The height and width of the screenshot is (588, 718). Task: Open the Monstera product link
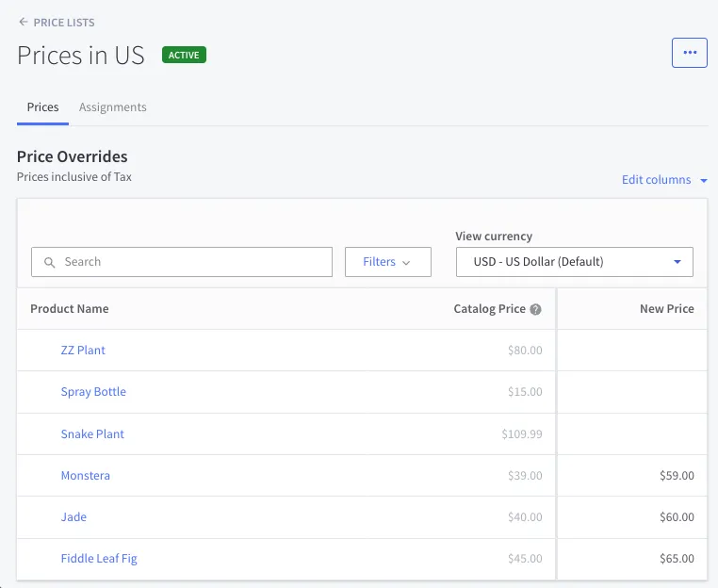[x=86, y=475]
